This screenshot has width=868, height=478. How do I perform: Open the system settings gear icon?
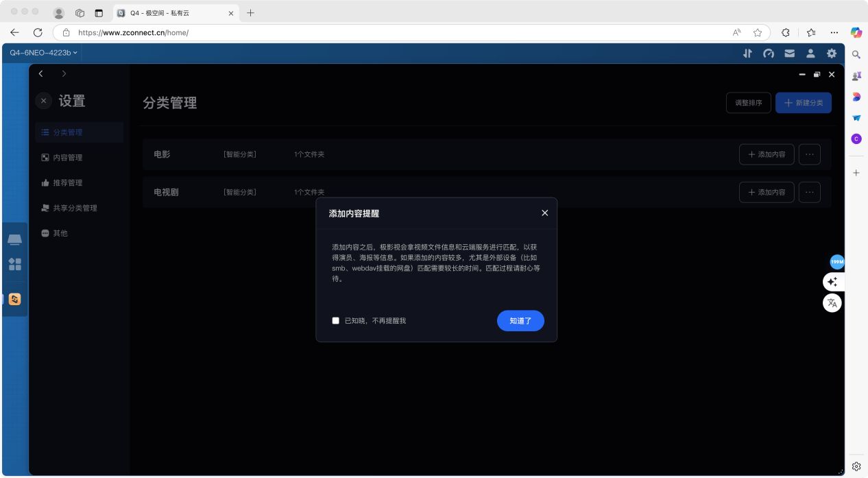(832, 53)
